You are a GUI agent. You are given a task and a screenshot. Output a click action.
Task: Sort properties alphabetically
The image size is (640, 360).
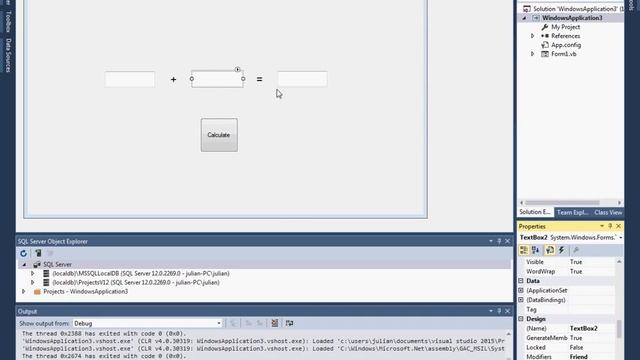click(536, 250)
